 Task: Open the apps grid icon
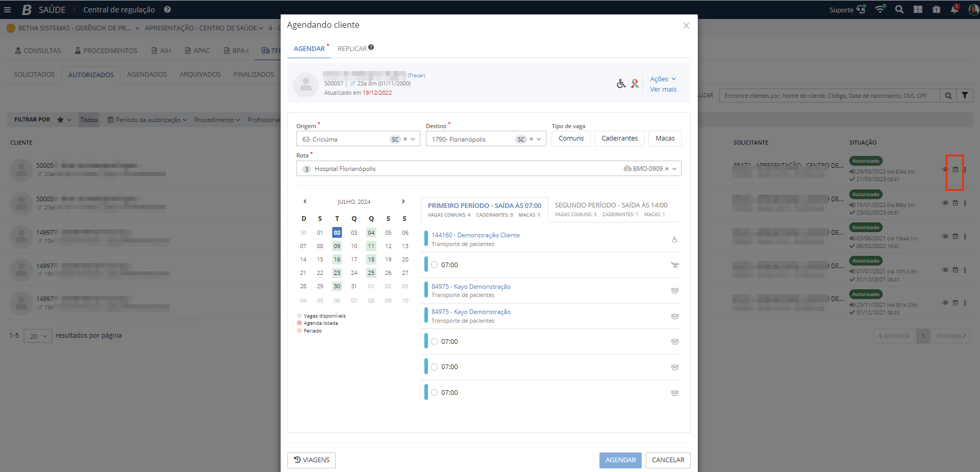(x=918, y=9)
